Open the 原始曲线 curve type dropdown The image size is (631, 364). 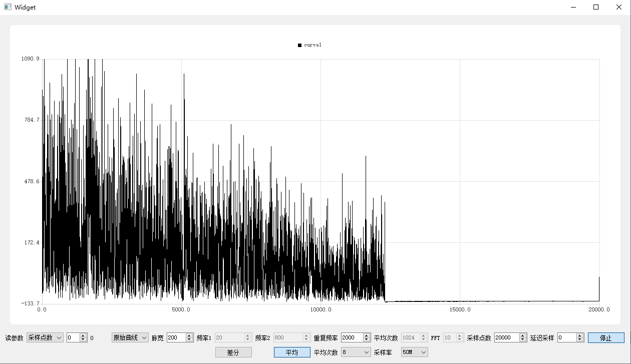[130, 337]
